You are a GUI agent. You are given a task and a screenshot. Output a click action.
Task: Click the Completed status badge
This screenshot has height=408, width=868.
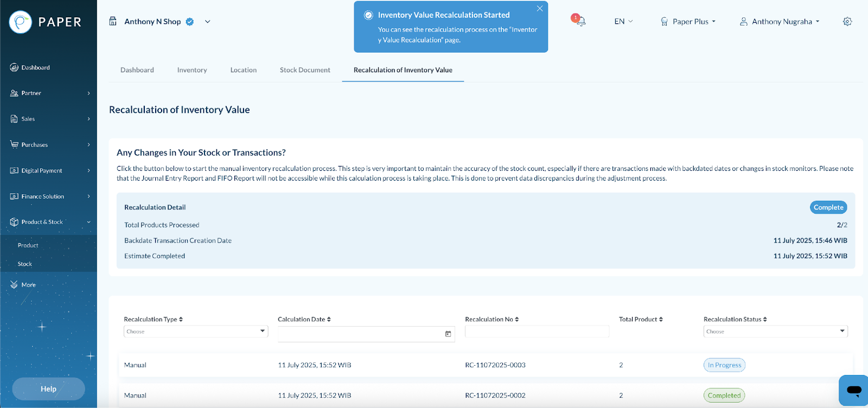coord(724,396)
